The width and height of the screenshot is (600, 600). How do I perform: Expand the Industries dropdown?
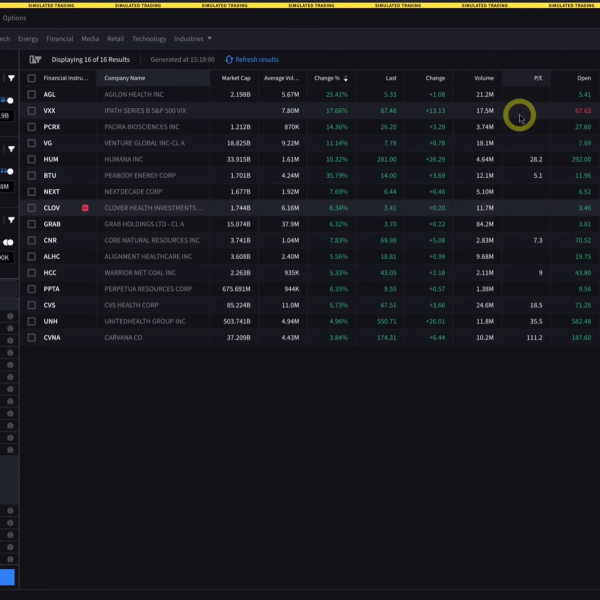tap(192, 39)
